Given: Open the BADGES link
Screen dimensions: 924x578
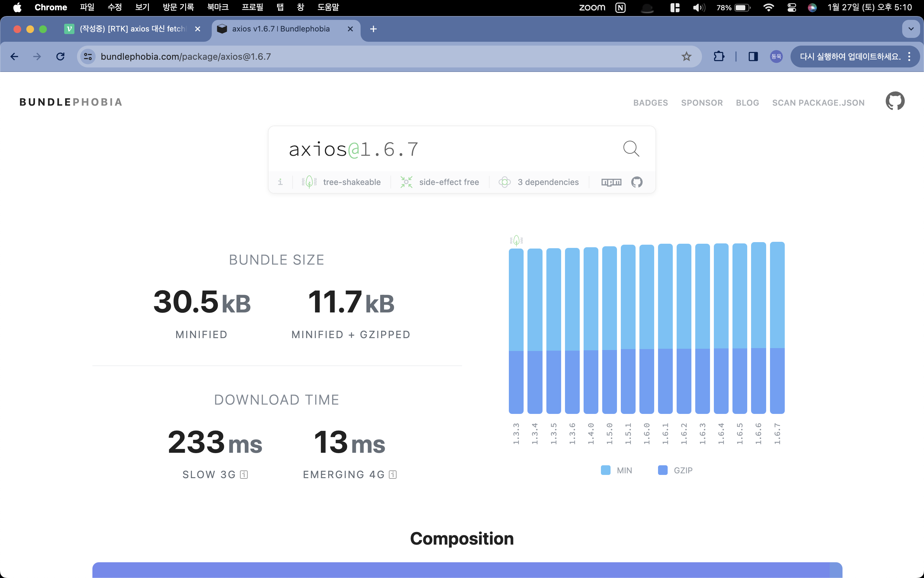Looking at the screenshot, I should tap(651, 103).
